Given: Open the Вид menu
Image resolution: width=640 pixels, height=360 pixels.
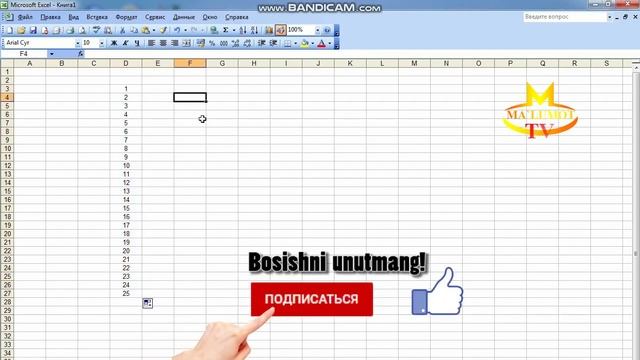Looking at the screenshot, I should (73, 17).
